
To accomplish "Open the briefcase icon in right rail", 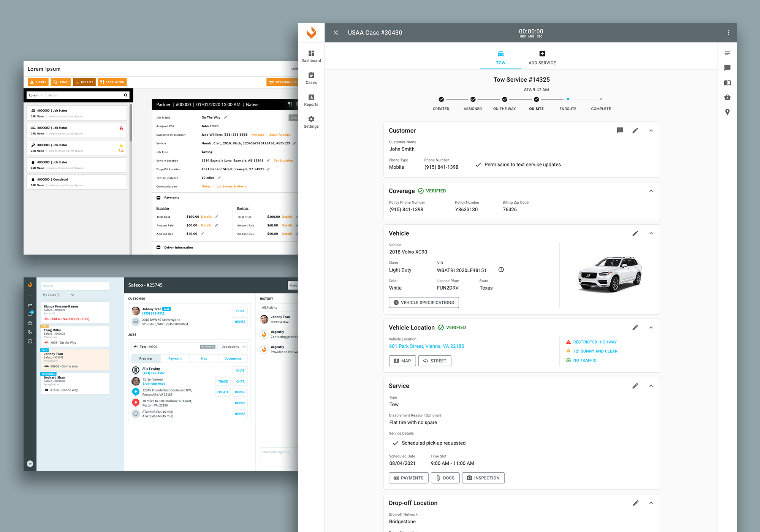I will click(727, 97).
